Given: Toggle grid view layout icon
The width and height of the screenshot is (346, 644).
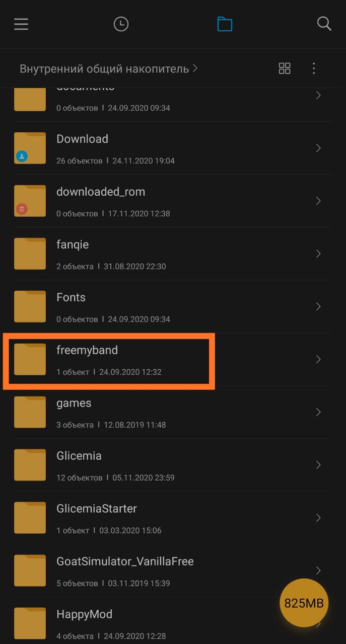Looking at the screenshot, I should point(285,68).
